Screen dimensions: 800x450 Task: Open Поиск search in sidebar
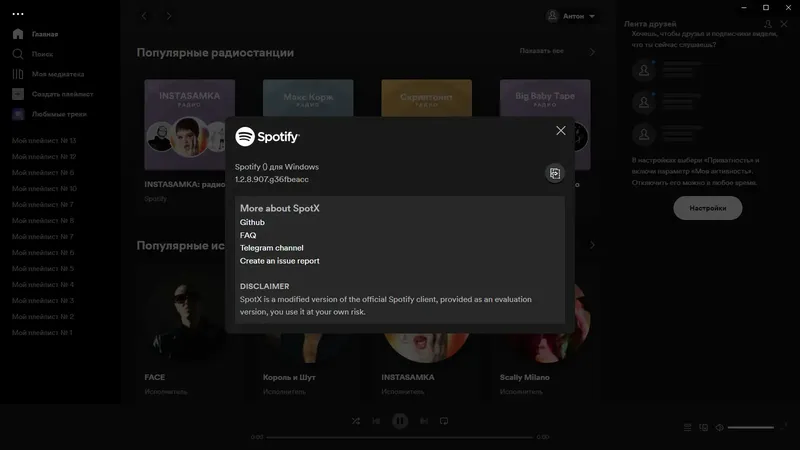[33, 54]
